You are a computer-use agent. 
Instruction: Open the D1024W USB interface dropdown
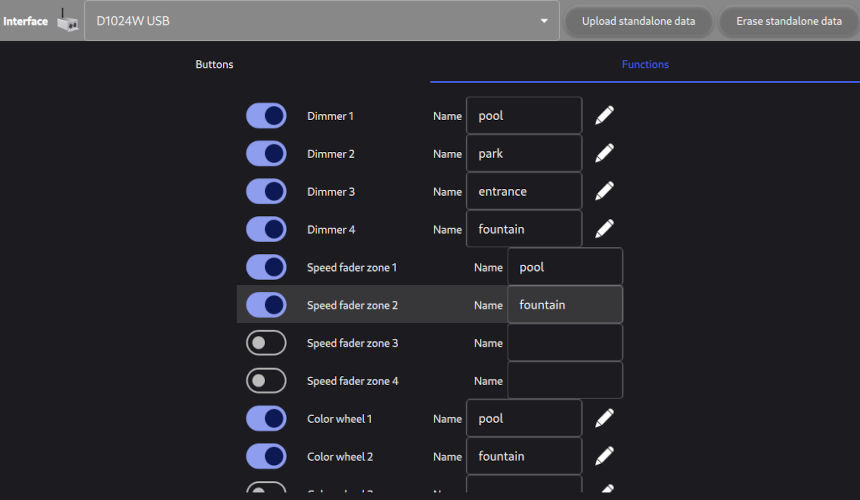coord(321,21)
